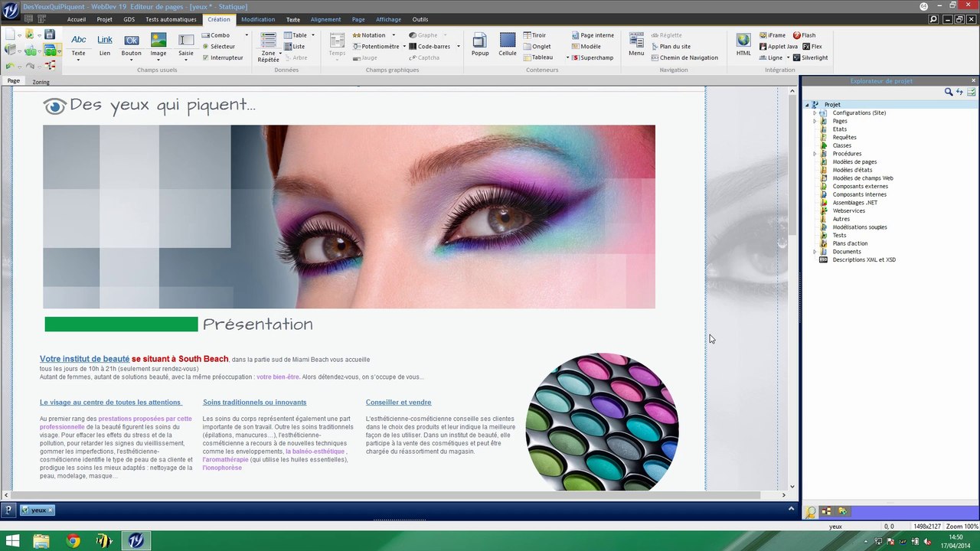This screenshot has height=551, width=980.
Task: Switch to the Alignement ribbon tab
Action: [325, 19]
